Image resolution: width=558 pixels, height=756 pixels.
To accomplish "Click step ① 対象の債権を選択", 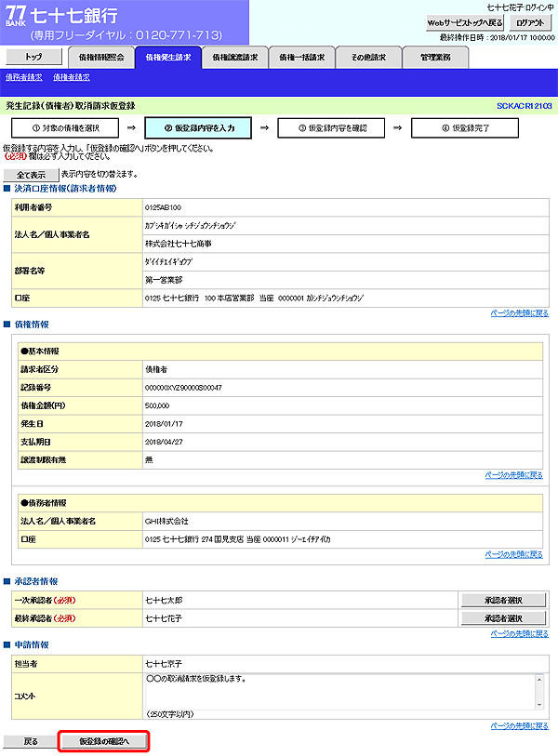I will click(65, 128).
